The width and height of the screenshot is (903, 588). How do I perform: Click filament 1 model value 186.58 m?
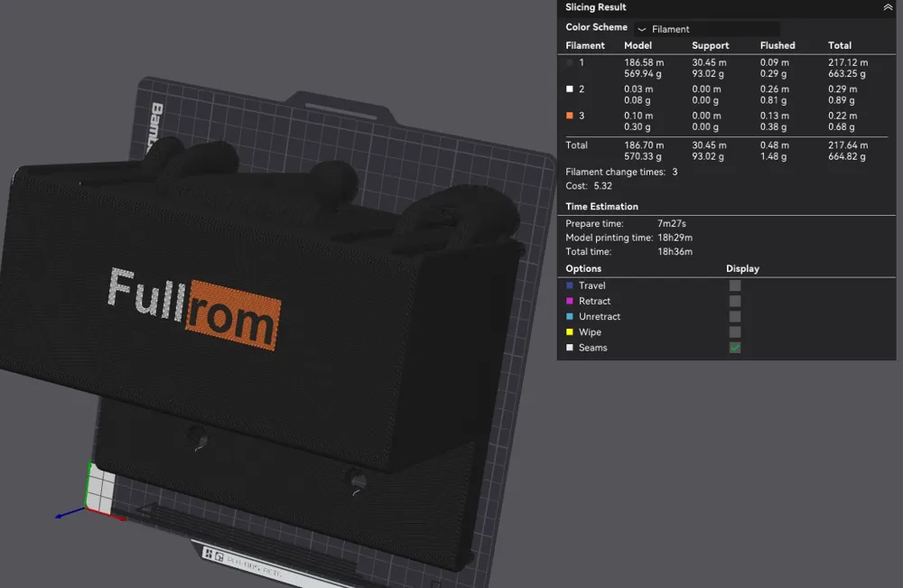coord(644,62)
